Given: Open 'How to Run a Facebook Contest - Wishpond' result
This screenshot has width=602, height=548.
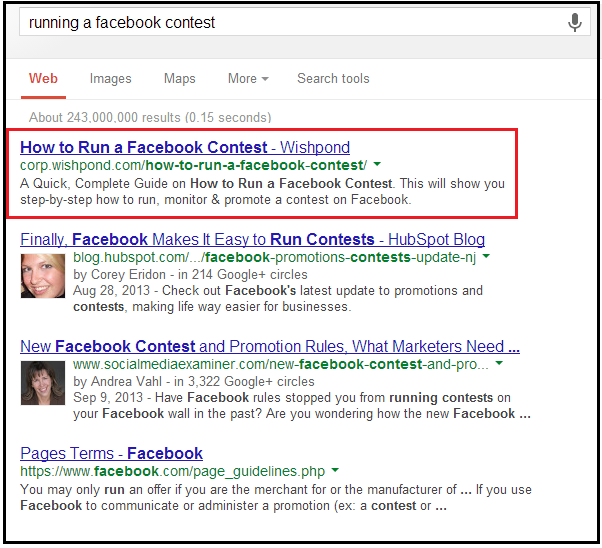Looking at the screenshot, I should [x=185, y=147].
